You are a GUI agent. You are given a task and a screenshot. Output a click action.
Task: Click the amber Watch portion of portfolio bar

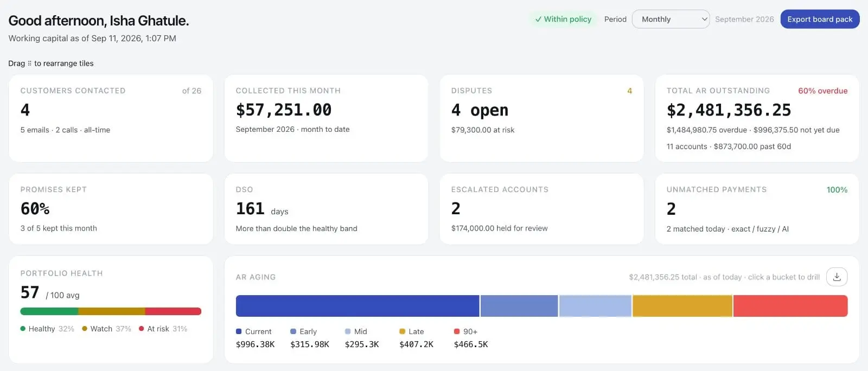coord(112,311)
